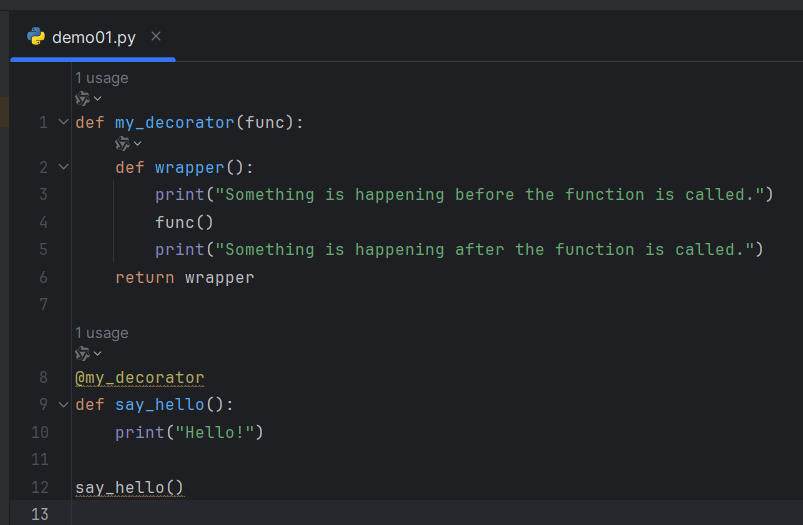Click say_hello function name on line 9
The width and height of the screenshot is (803, 525).
[160, 405]
